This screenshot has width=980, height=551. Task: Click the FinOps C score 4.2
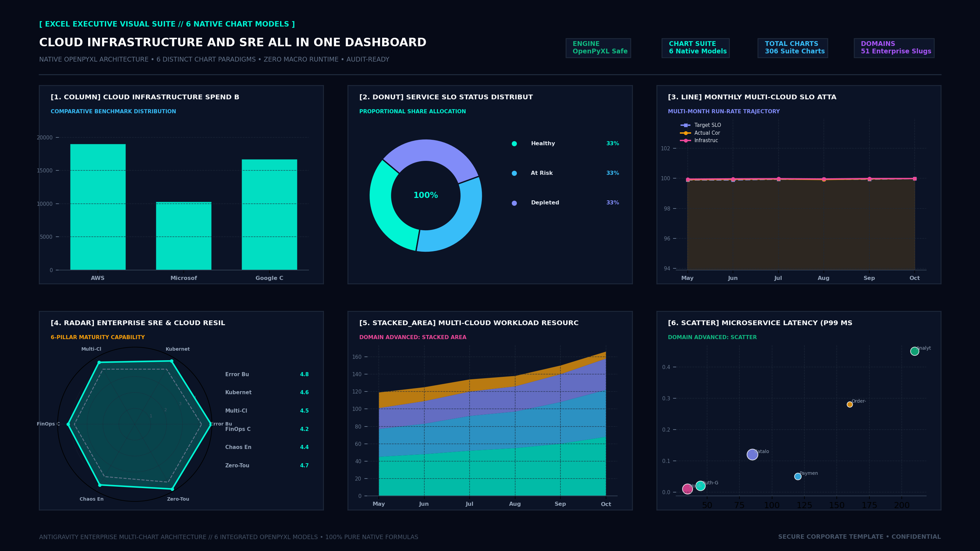[304, 429]
